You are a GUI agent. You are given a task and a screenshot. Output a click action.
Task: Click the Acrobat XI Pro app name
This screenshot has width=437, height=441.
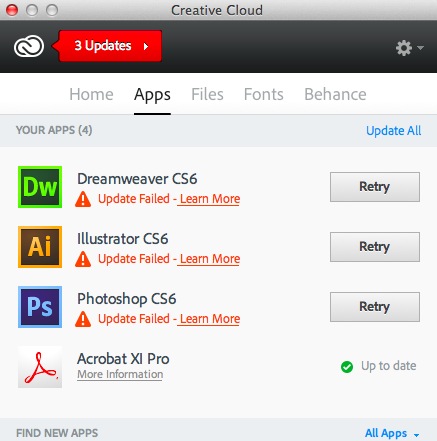pyautogui.click(x=123, y=359)
